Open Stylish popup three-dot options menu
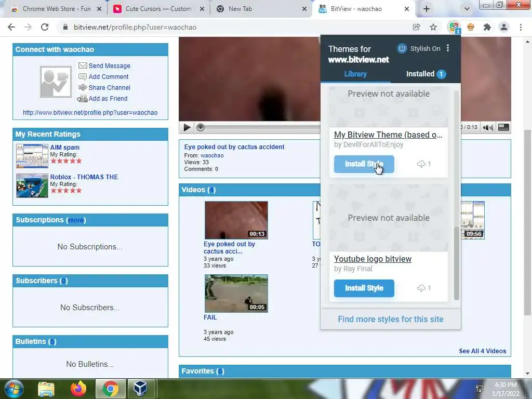This screenshot has width=532, height=399. point(448,48)
